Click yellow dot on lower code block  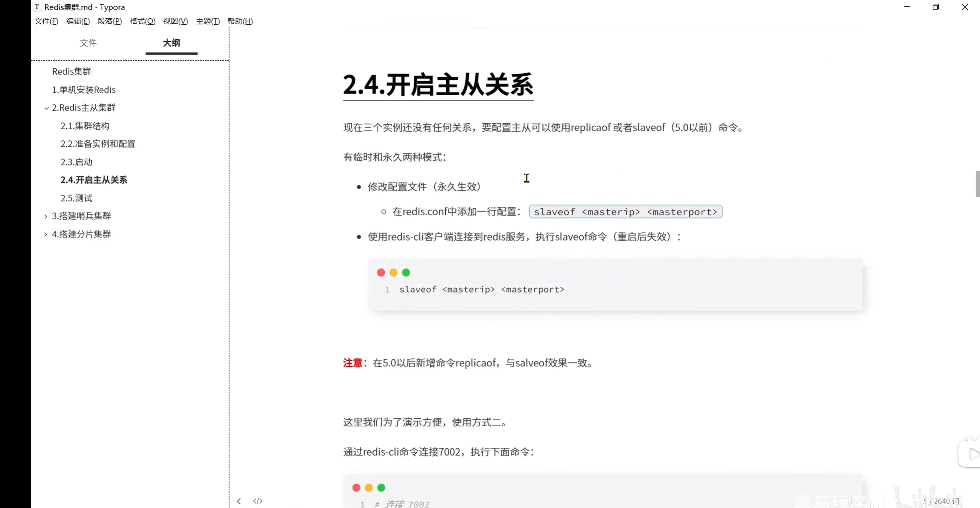point(368,487)
